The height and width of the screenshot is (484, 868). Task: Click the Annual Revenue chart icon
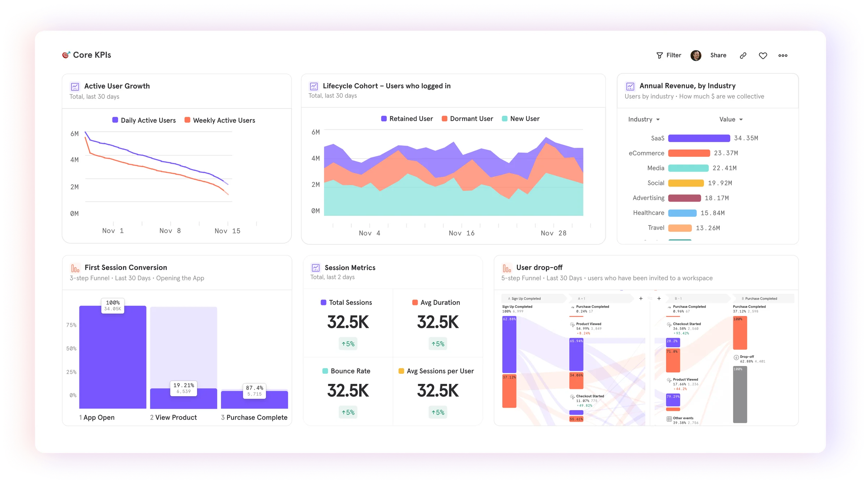630,86
